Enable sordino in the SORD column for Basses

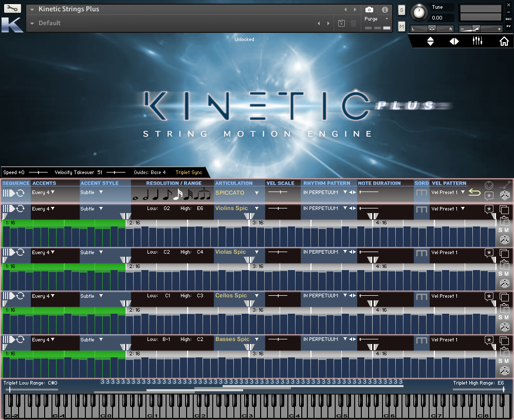(421, 339)
